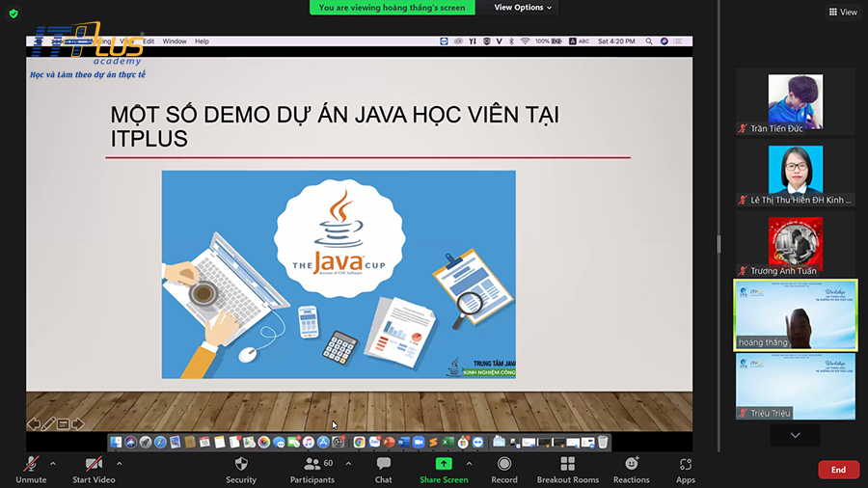Click the green encryption shield icon
868x488 pixels.
14,14
